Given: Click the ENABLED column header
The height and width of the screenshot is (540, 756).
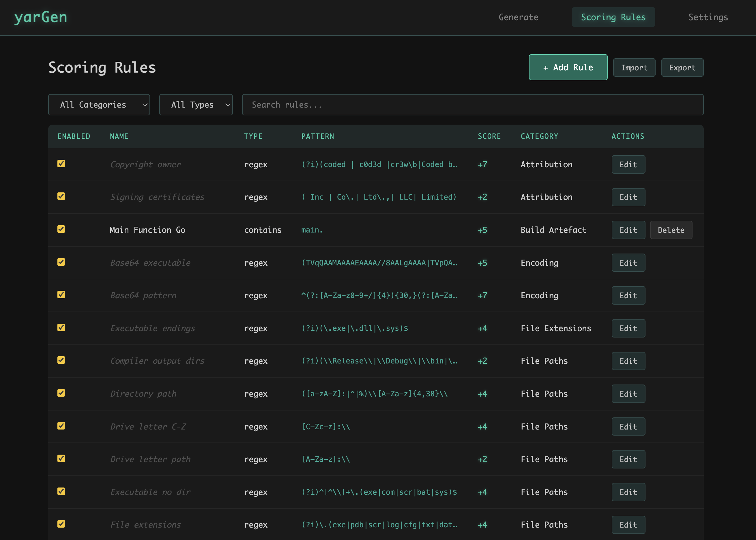Looking at the screenshot, I should [74, 136].
